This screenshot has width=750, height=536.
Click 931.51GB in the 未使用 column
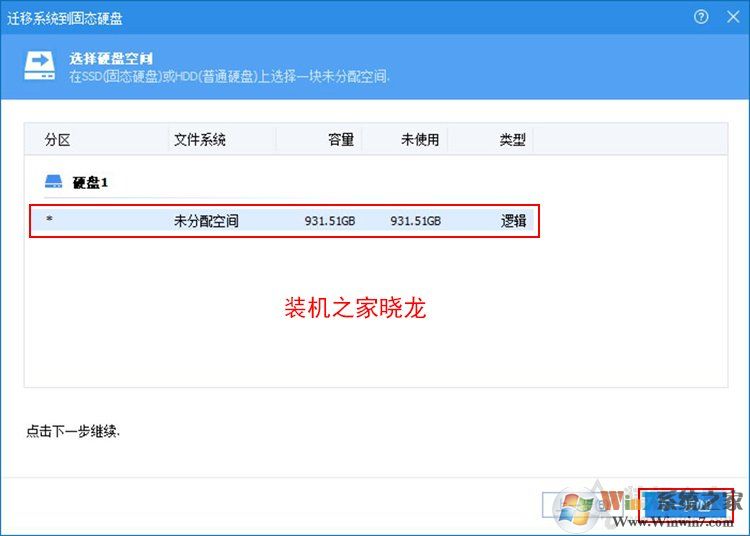(x=416, y=221)
